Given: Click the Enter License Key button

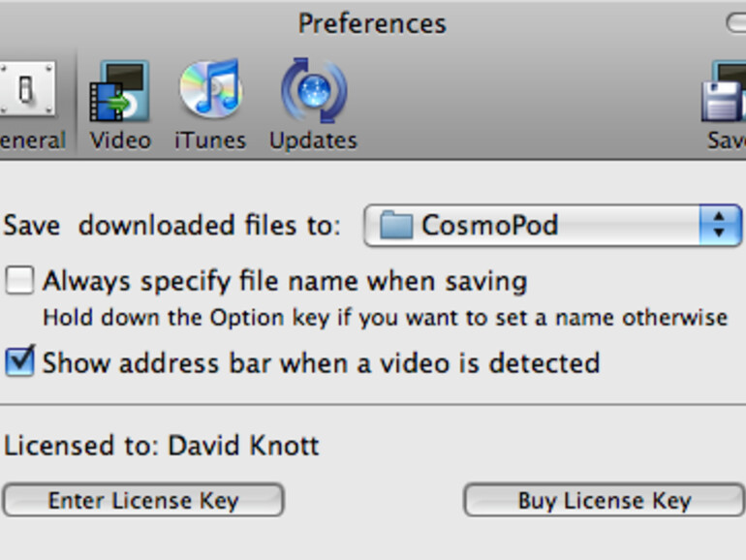Looking at the screenshot, I should [x=142, y=501].
